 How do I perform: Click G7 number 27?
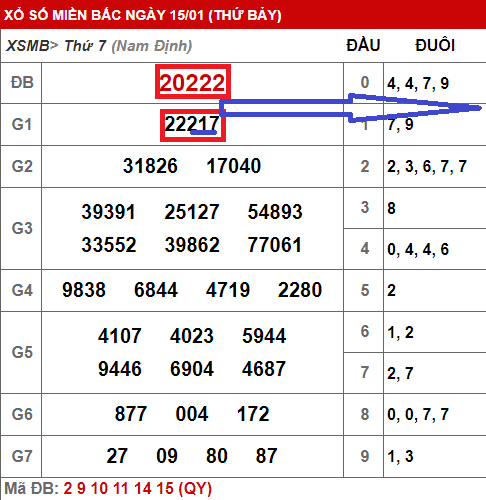(x=117, y=456)
